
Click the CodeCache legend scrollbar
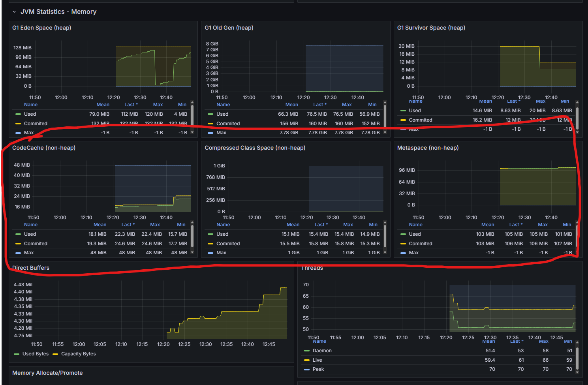tap(192, 235)
